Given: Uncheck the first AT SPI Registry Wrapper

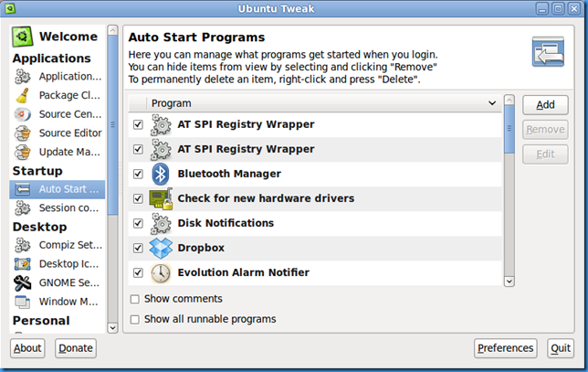Looking at the screenshot, I should click(x=139, y=124).
